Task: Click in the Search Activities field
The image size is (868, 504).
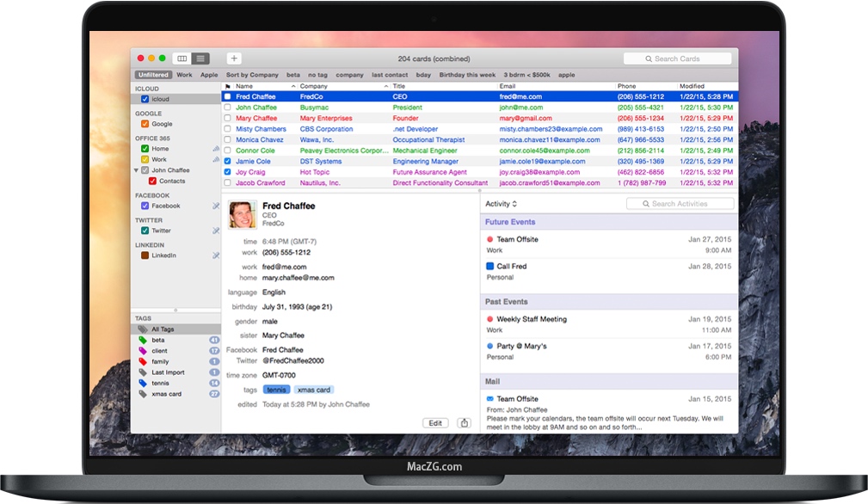Action: click(680, 204)
